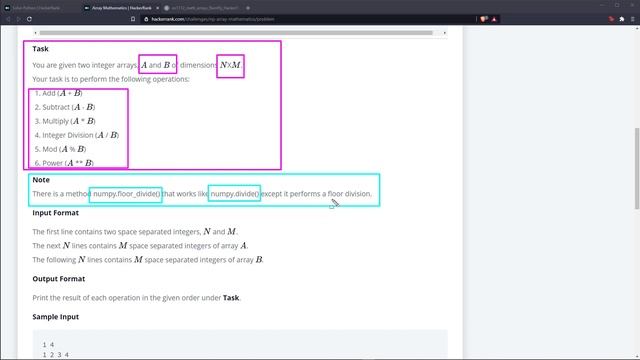This screenshot has height=360, width=640.
Task: Click line 'The following N lines contains M'
Action: tap(148, 260)
